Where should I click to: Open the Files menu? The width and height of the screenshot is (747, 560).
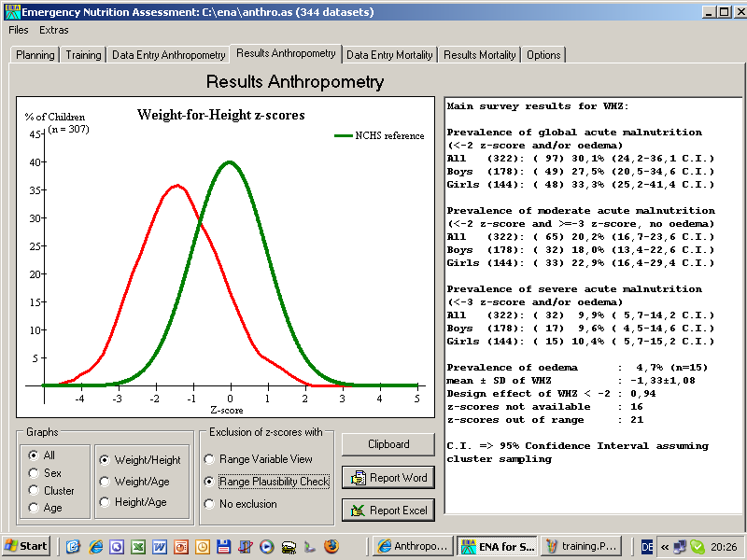pyautogui.click(x=18, y=30)
